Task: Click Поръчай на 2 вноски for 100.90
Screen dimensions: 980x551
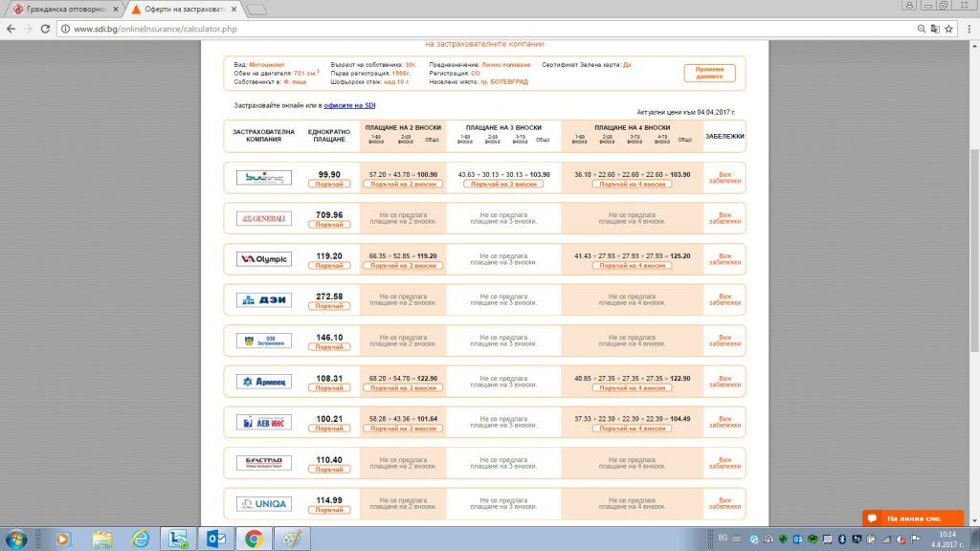Action: [403, 185]
